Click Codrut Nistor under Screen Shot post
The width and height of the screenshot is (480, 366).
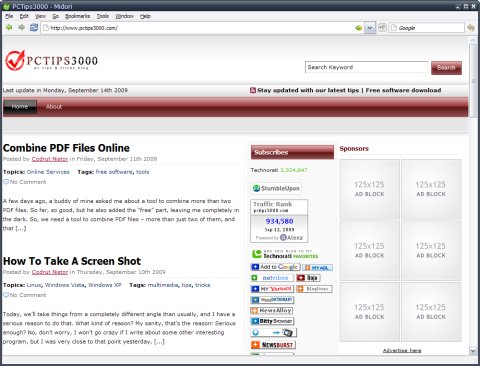pos(50,272)
